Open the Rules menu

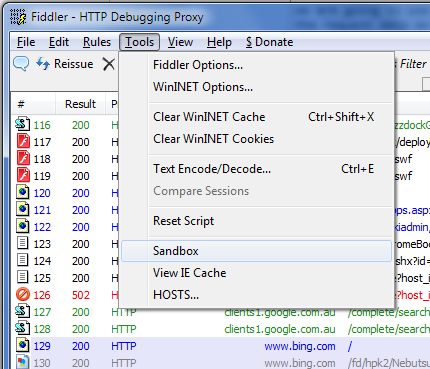[97, 42]
